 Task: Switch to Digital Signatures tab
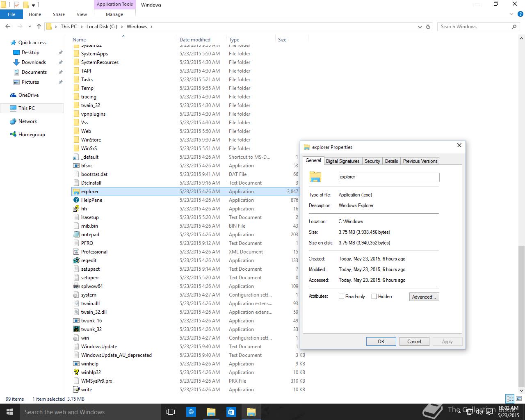click(342, 161)
